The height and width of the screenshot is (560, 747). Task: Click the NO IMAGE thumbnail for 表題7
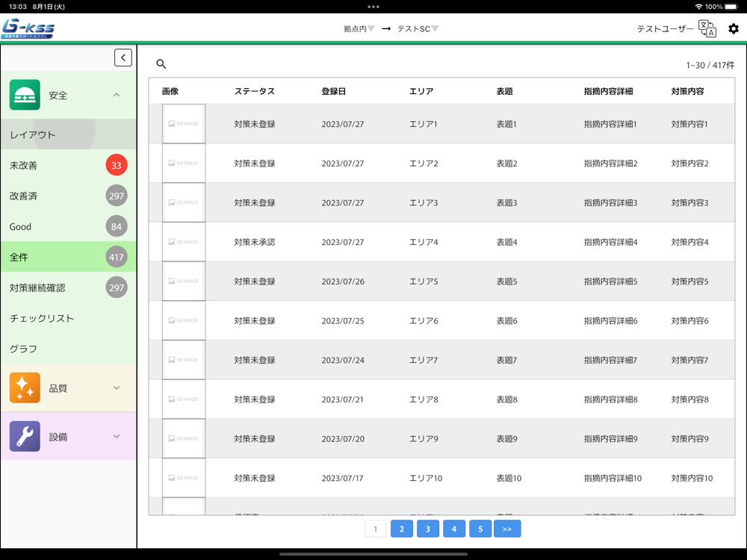coord(184,360)
